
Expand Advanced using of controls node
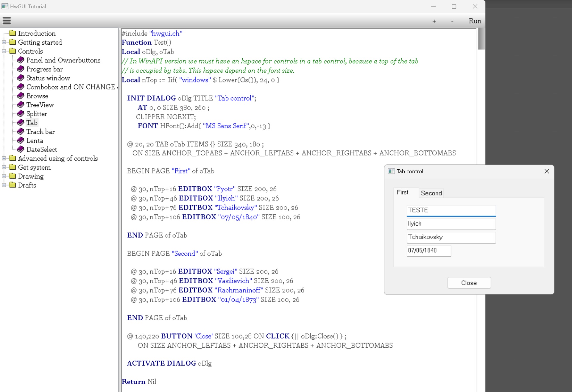tap(4, 158)
